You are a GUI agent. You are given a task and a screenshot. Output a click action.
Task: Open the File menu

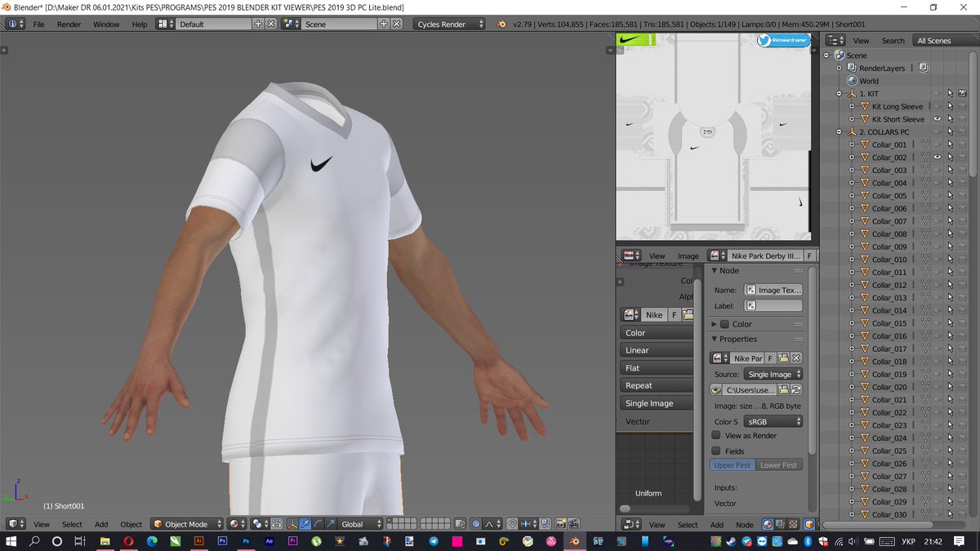click(x=38, y=24)
